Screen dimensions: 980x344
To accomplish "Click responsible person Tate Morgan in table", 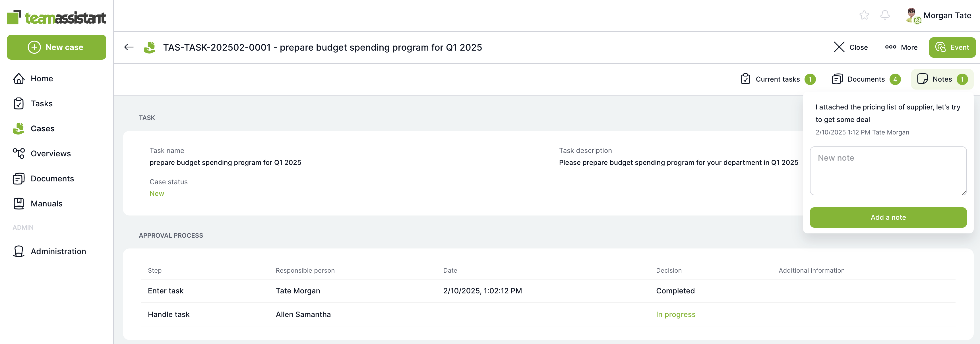I will point(298,291).
